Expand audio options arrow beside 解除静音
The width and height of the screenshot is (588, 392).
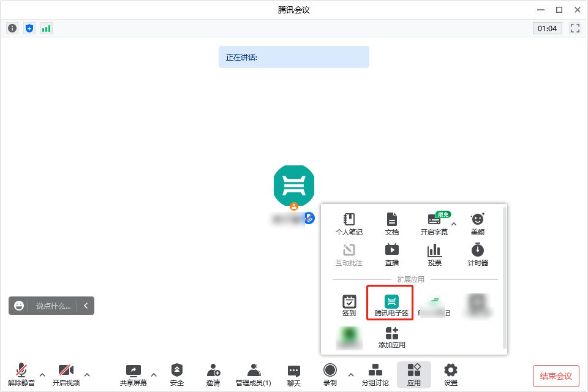tap(42, 375)
